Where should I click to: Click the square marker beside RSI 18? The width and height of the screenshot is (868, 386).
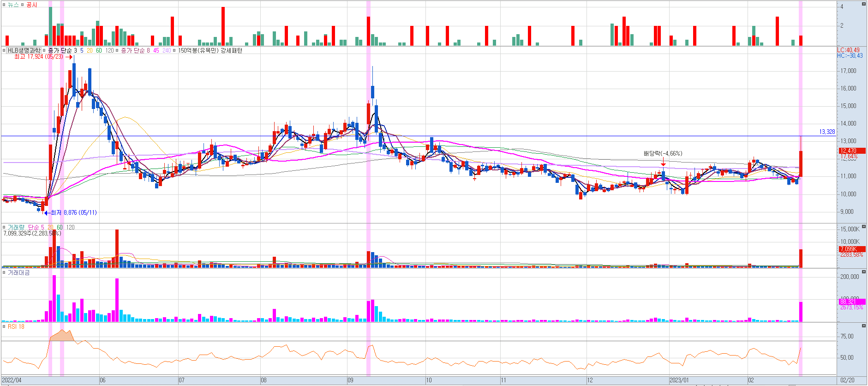[4, 326]
